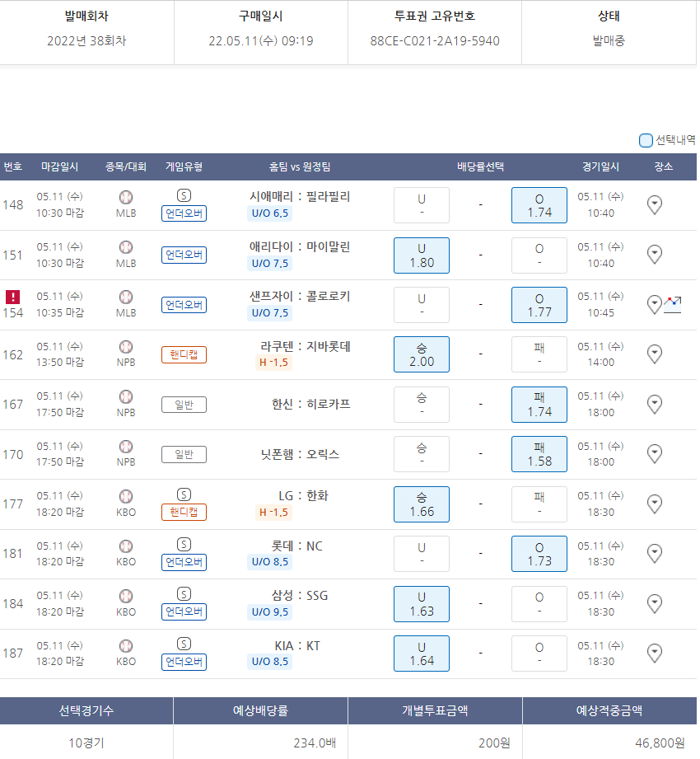This screenshot has height=759, width=700.
Task: Select 승 1.66 for LG vs 한화
Action: pyautogui.click(x=422, y=504)
